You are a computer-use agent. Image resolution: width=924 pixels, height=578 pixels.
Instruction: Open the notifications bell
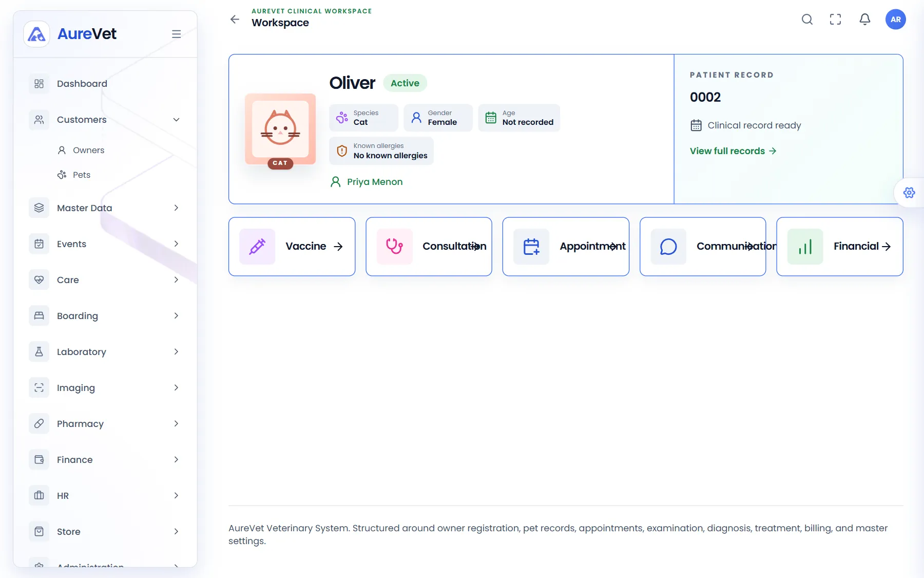(x=865, y=20)
